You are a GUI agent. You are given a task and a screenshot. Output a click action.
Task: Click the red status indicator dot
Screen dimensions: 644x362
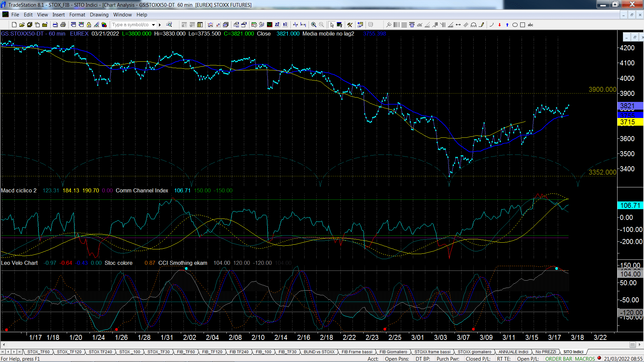coord(599,358)
